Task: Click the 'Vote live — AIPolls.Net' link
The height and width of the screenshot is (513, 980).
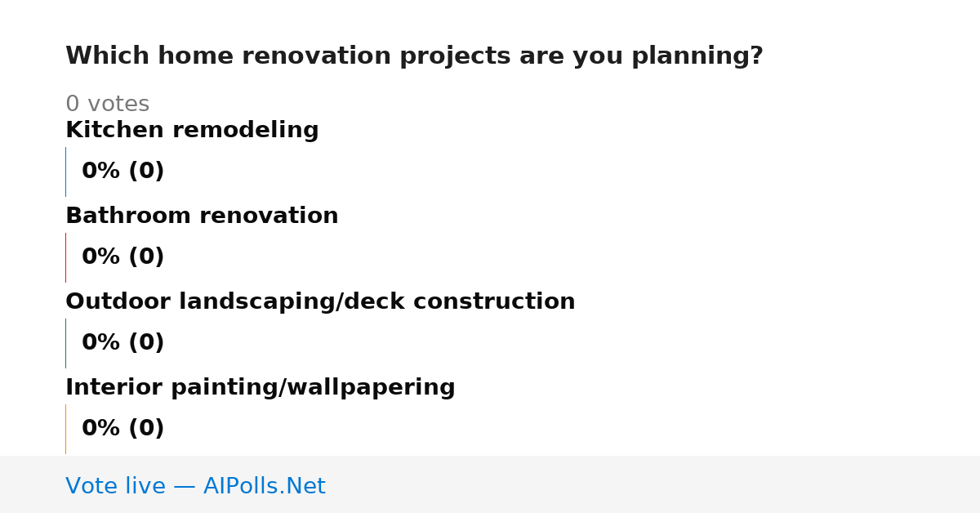Action: (x=195, y=486)
